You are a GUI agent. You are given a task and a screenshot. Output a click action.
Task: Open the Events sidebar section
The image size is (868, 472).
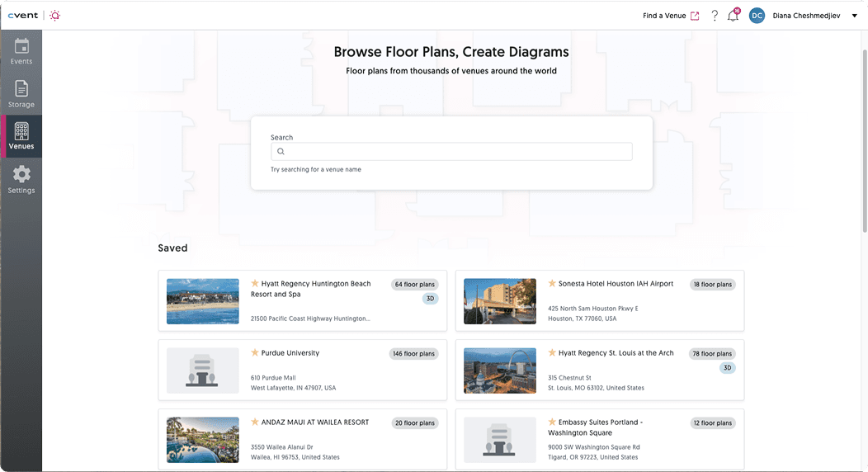coord(21,51)
